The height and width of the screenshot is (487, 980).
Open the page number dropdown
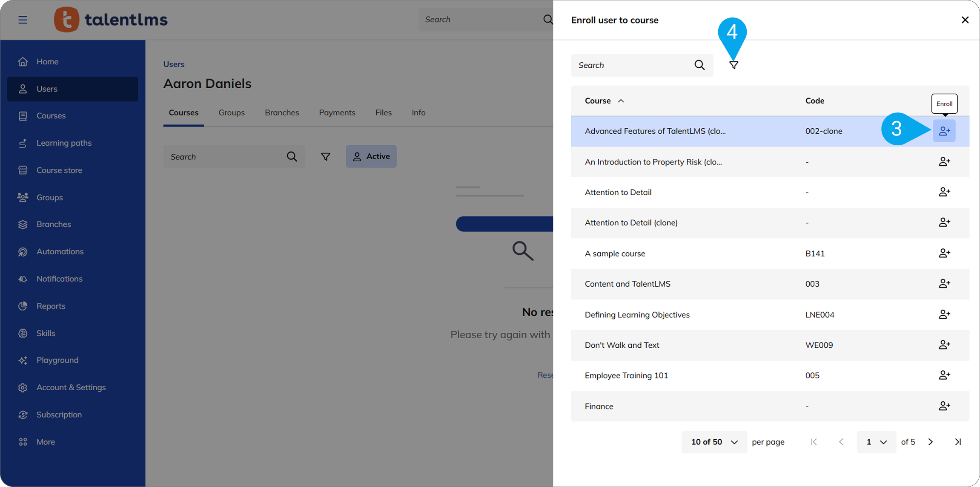(876, 442)
